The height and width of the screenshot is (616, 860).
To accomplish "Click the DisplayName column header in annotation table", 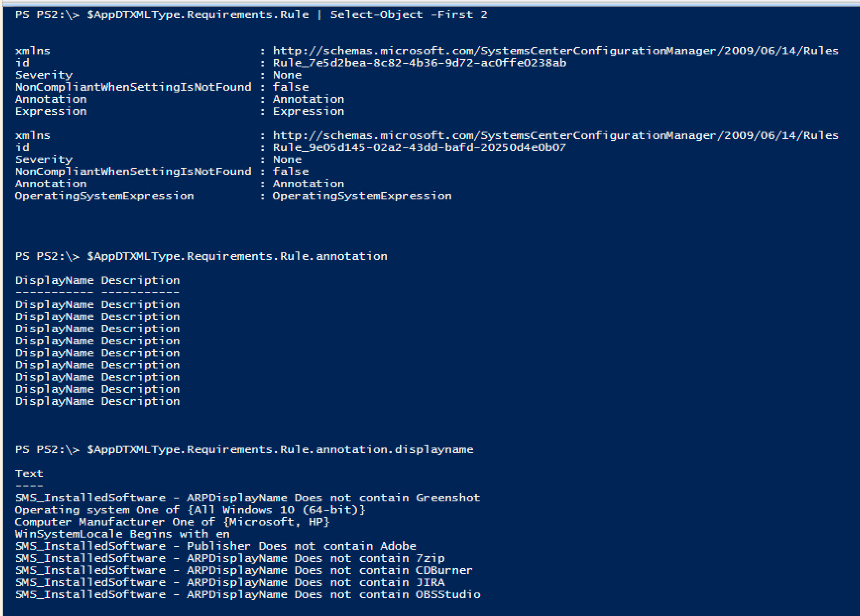I will coord(54,280).
